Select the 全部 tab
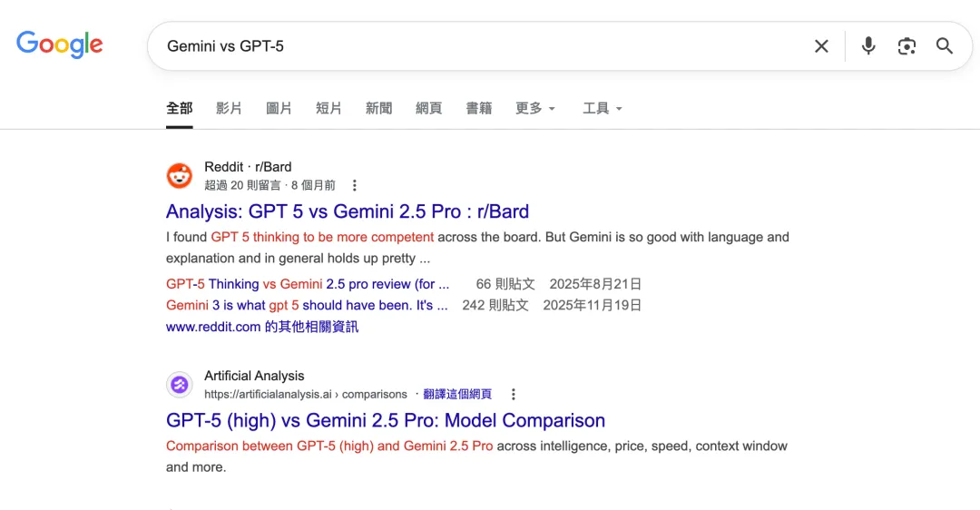This screenshot has width=980, height=510. point(180,108)
